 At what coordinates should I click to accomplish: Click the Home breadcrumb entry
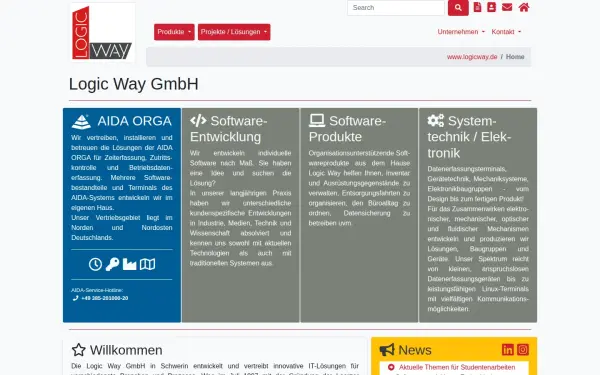515,57
